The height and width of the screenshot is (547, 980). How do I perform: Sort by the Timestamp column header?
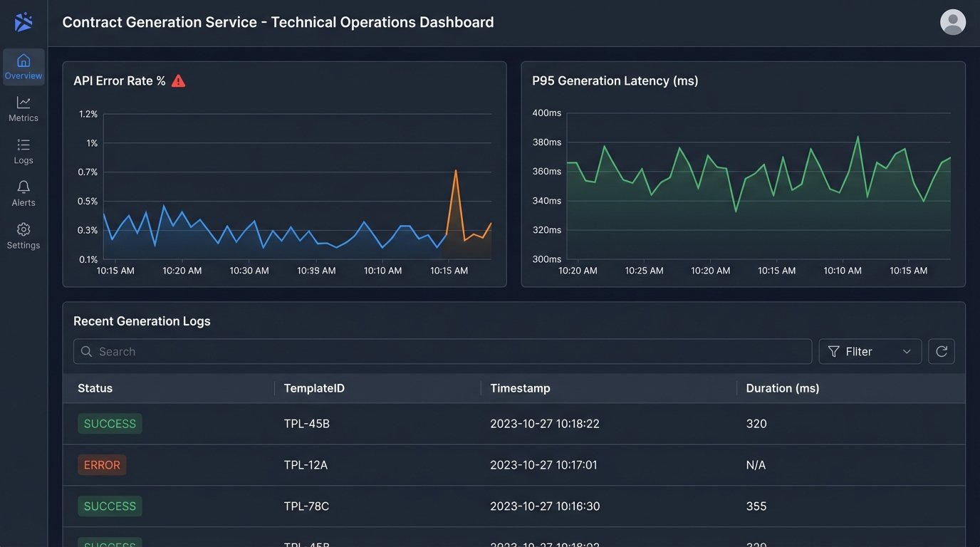point(520,388)
